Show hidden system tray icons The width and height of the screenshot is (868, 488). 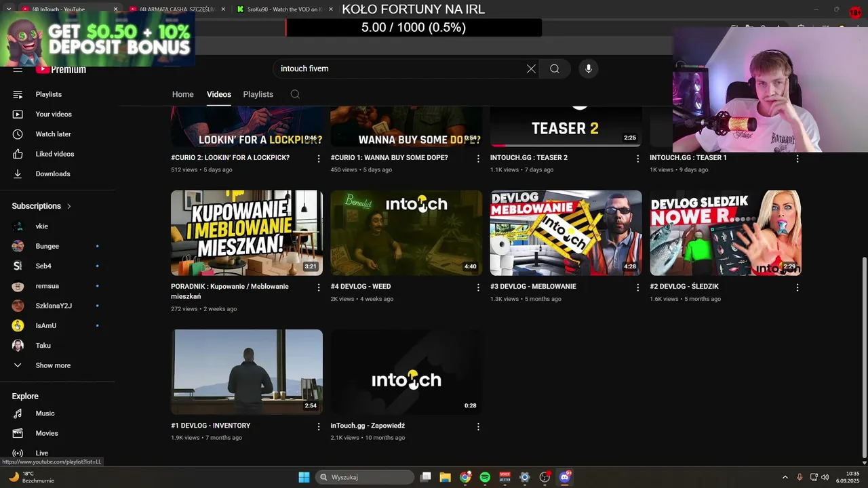[785, 477]
